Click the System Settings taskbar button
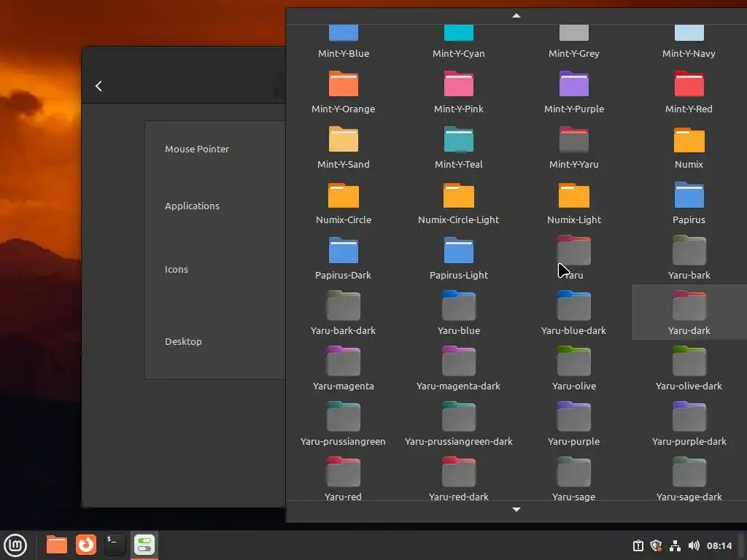Image resolution: width=747 pixels, height=560 pixels. pyautogui.click(x=144, y=545)
